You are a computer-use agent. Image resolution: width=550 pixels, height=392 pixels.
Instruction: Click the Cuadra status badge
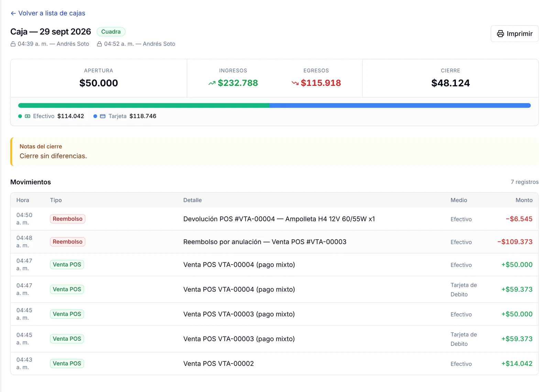click(x=111, y=32)
